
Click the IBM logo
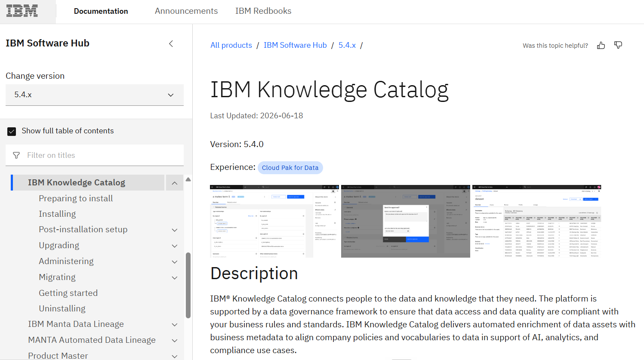pos(22,11)
